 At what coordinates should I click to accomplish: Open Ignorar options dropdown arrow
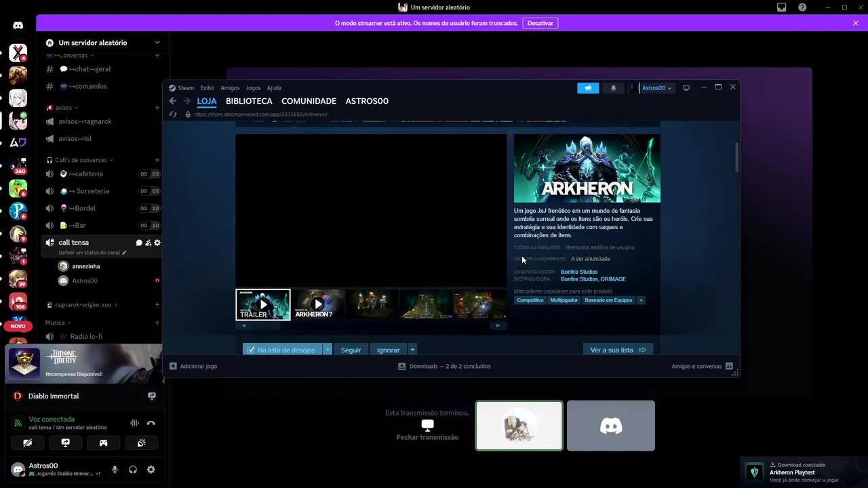412,350
